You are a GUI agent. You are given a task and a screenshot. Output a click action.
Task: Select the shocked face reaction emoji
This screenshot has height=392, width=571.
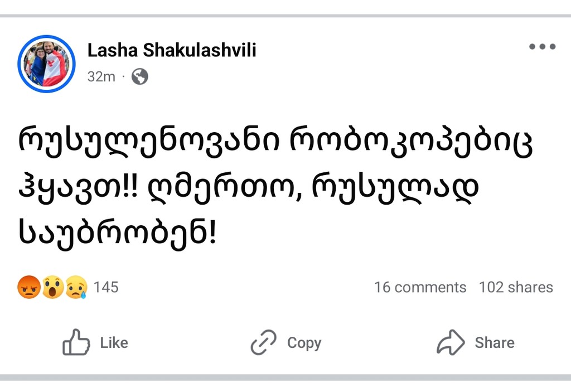click(52, 287)
